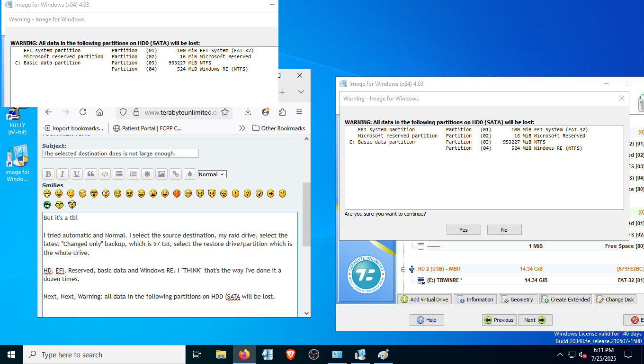644x364 pixels.
Task: List all Firefox tabs
Action: click(x=301, y=92)
